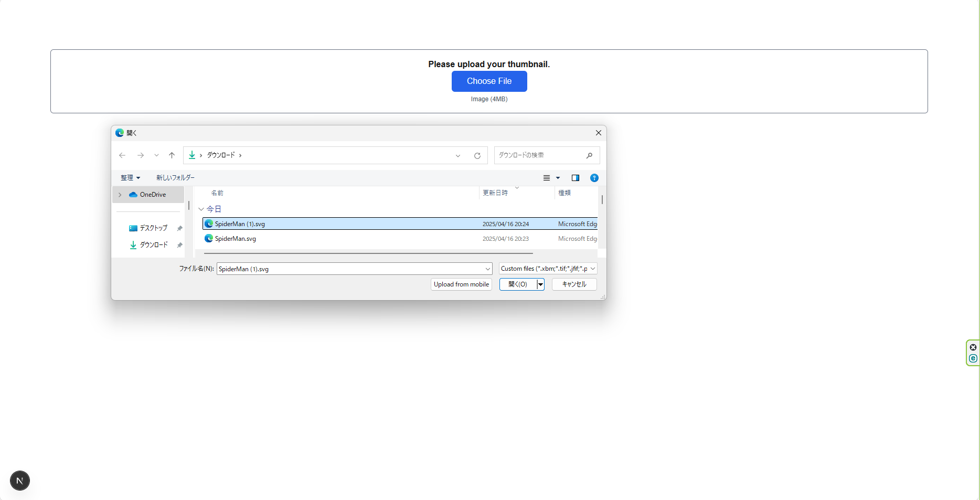
Task: Go forward with the right arrow in dialog
Action: pos(141,155)
